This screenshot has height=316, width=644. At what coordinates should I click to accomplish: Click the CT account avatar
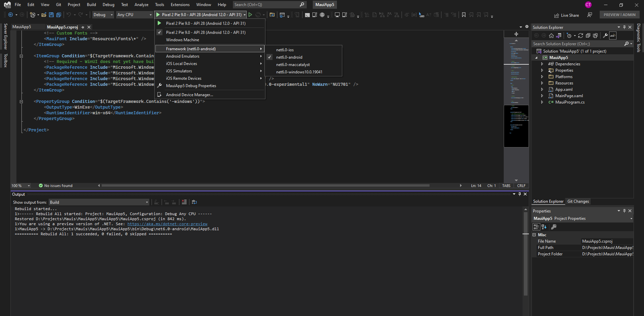coord(588,5)
